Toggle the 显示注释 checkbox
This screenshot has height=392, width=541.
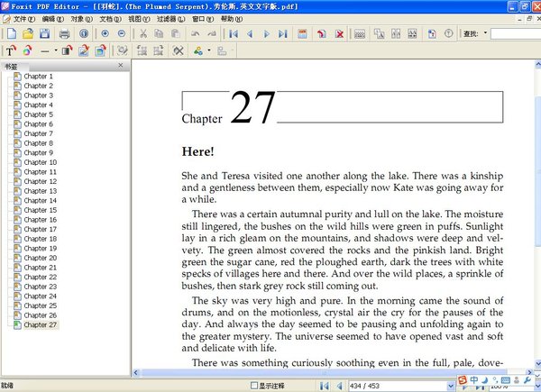[254, 386]
